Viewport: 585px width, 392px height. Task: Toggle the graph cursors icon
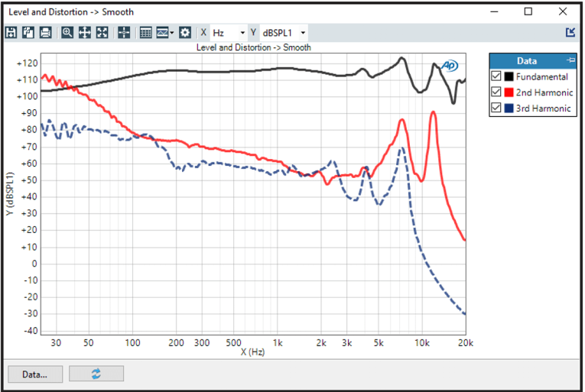(124, 33)
